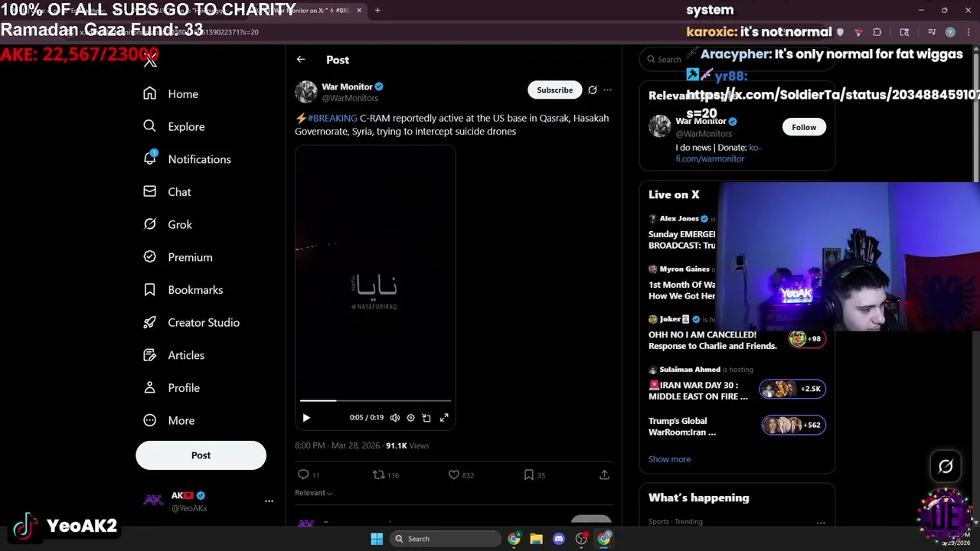The width and height of the screenshot is (980, 551).
Task: Play the War Monitor video
Action: point(306,418)
